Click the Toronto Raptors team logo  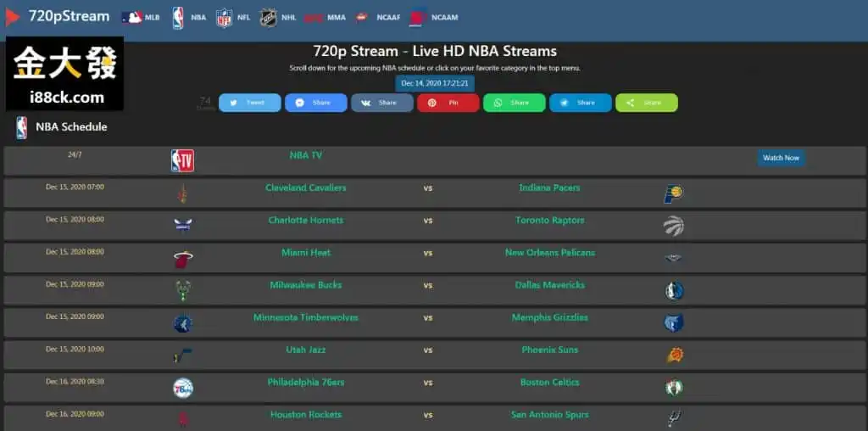tap(674, 226)
